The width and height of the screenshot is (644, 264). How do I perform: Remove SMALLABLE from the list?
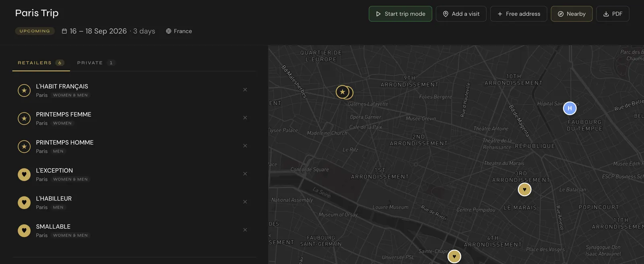245,230
